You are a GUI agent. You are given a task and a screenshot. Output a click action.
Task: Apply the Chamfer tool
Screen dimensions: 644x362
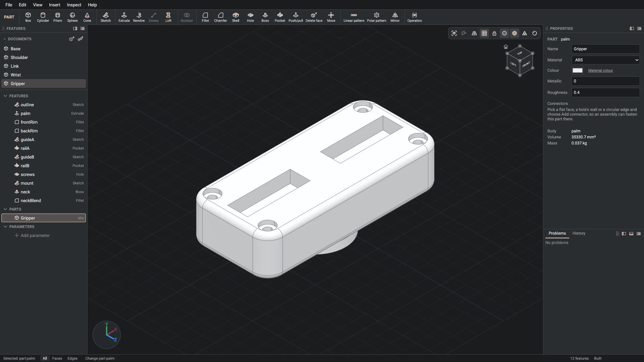220,17
